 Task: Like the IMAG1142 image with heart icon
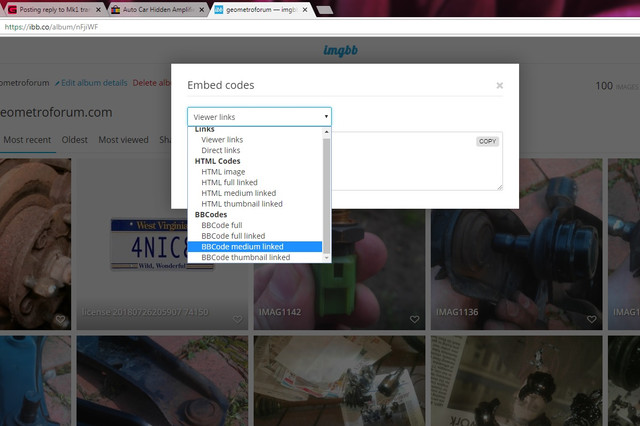coord(414,319)
